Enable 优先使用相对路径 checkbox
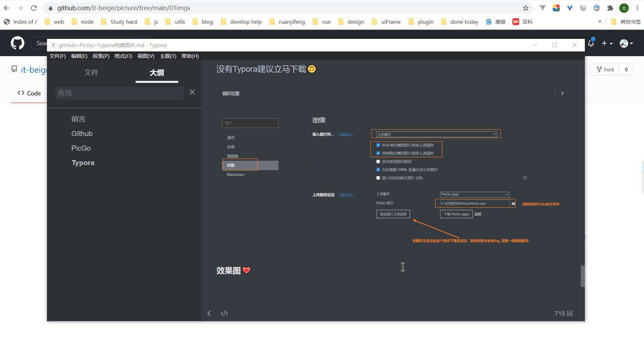644x338 pixels. [378, 161]
